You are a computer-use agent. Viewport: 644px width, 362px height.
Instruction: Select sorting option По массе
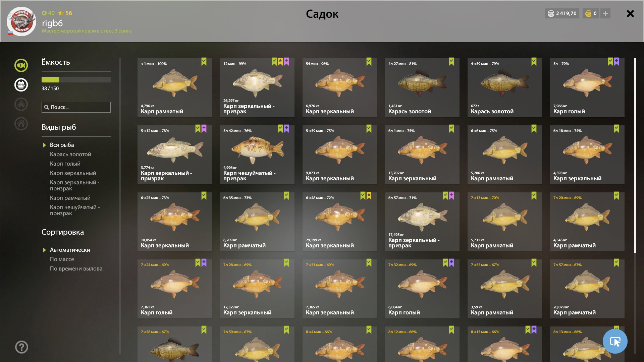click(62, 259)
